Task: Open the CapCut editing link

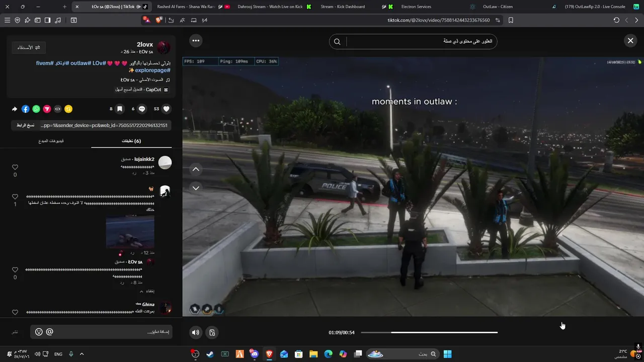Action: point(142,89)
